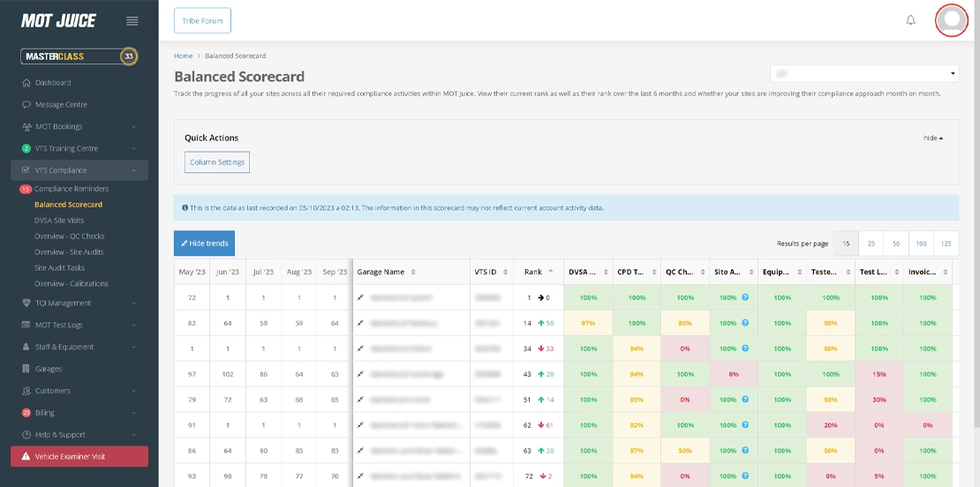Sort by the DVSA column header
This screenshot has height=487, width=980.
coord(588,273)
